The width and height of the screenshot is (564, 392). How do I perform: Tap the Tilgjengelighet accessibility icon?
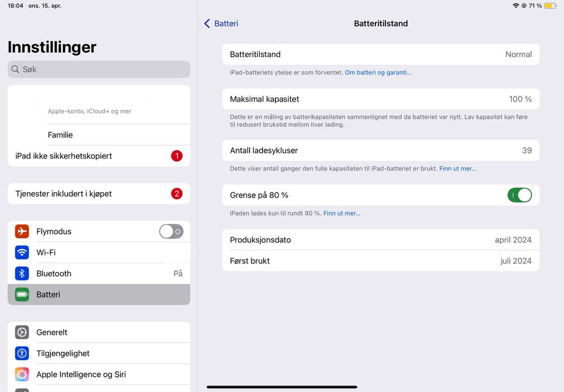[22, 353]
